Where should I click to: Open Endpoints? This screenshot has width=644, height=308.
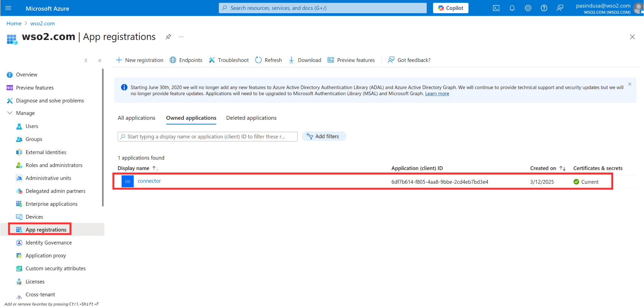[186, 60]
